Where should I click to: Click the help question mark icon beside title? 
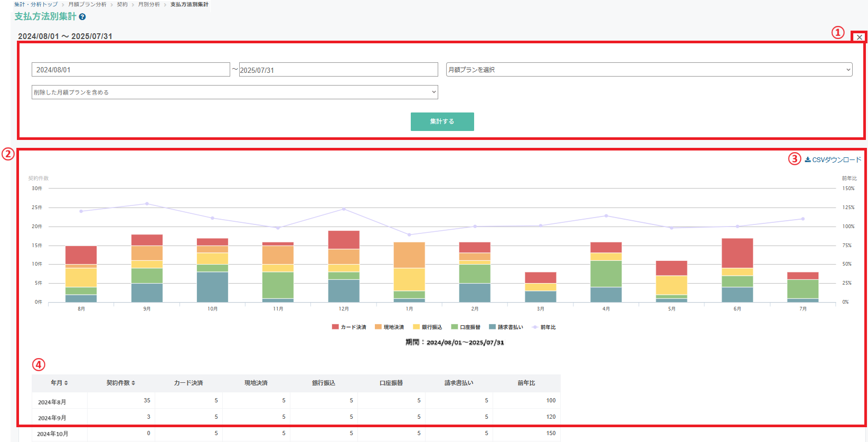82,17
